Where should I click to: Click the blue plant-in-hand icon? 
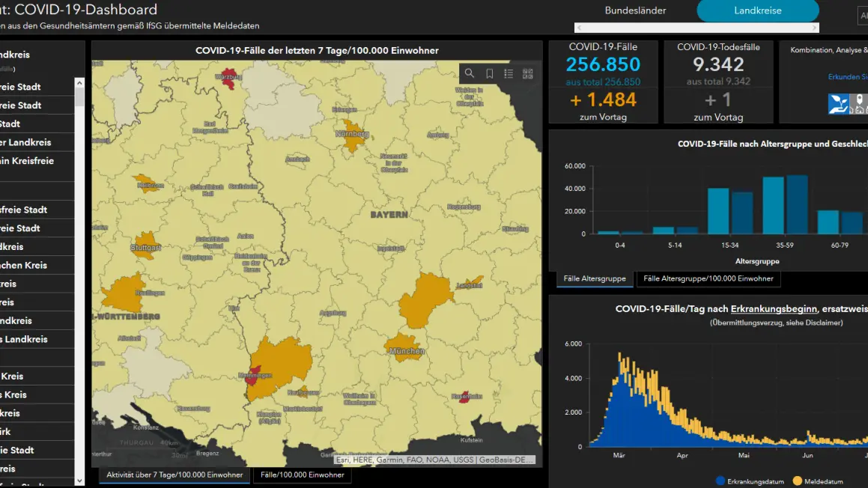pos(839,104)
